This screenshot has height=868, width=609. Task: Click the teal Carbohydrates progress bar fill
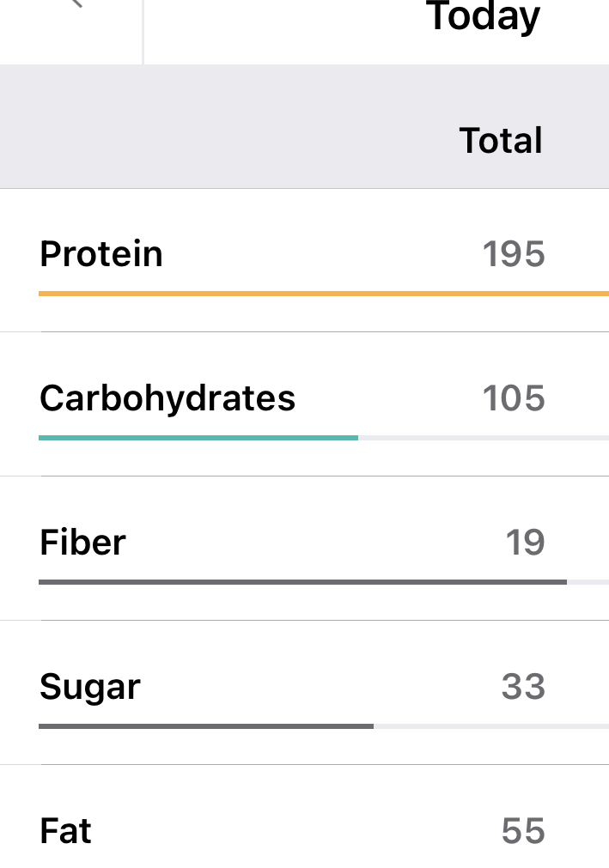pos(198,438)
